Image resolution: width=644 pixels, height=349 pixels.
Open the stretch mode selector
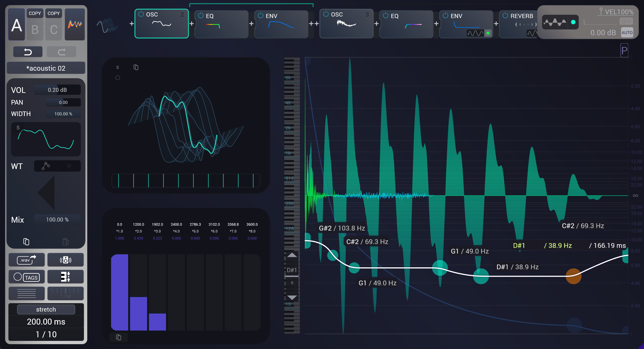[x=46, y=309]
